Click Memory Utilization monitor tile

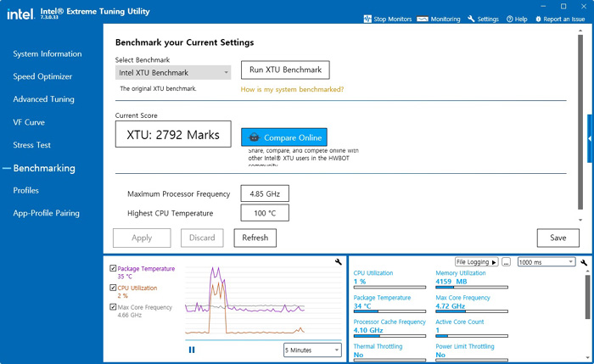click(x=472, y=279)
